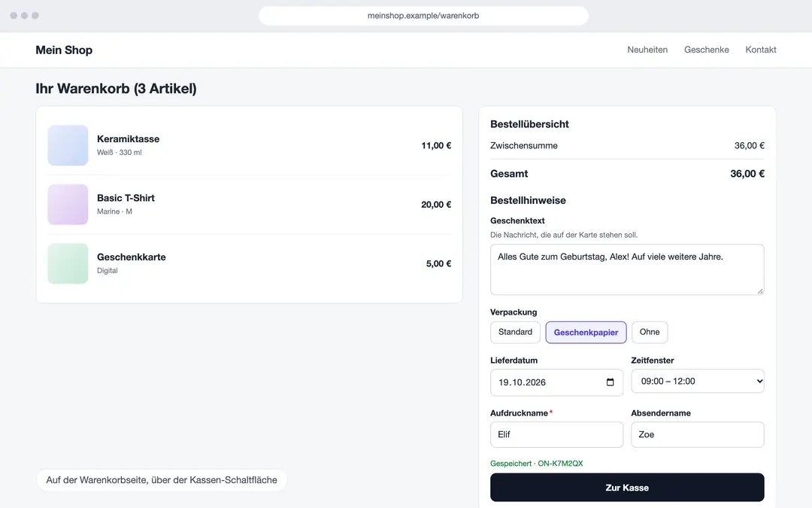This screenshot has height=508, width=812.
Task: Click the Absendername input with Zoe
Action: tap(698, 434)
